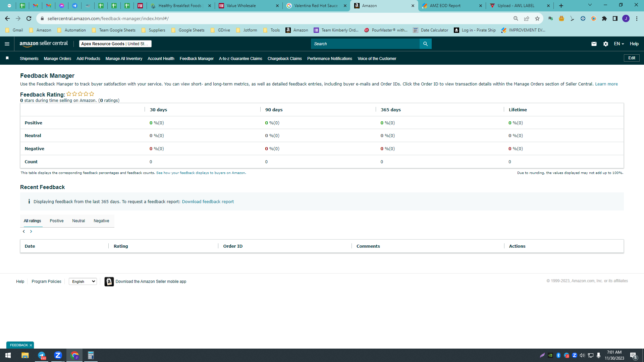Viewport: 644px width, 362px height.
Task: Click the share page icon in the address bar
Action: click(x=527, y=18)
